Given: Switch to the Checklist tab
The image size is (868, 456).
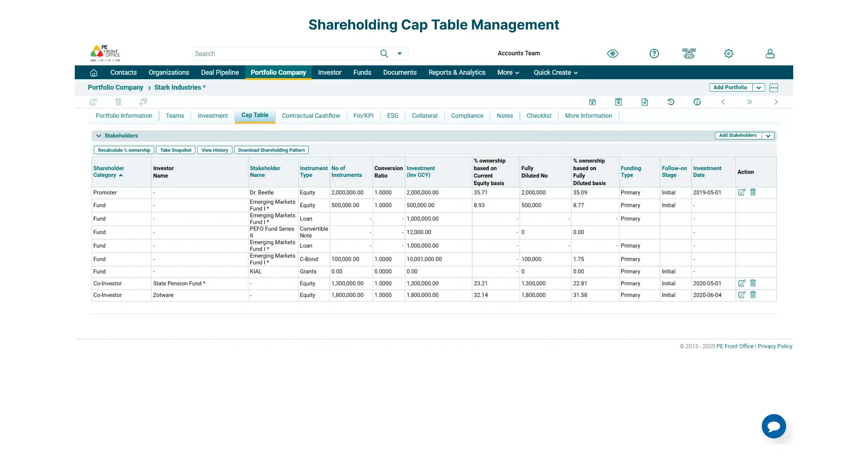Looking at the screenshot, I should tap(539, 116).
